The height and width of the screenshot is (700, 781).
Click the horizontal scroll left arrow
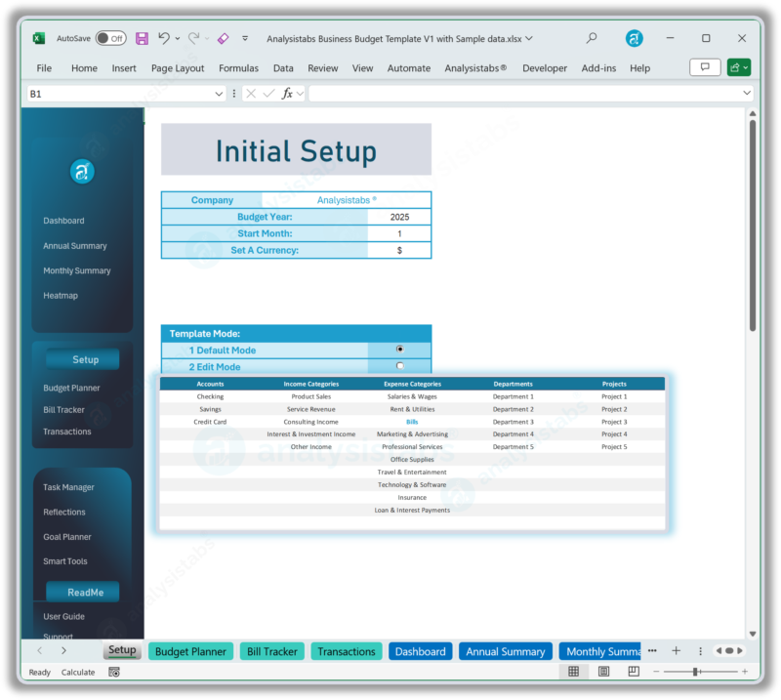pyautogui.click(x=719, y=650)
